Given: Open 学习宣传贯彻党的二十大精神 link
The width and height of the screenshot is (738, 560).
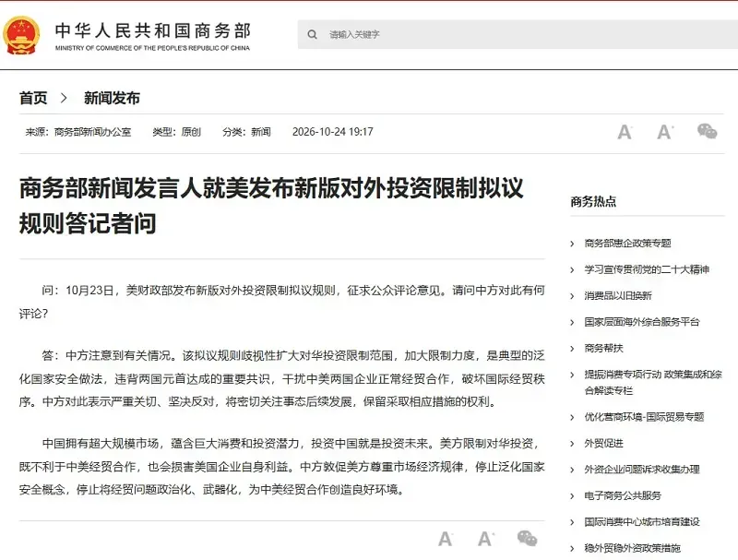Looking at the screenshot, I should coord(647,269).
